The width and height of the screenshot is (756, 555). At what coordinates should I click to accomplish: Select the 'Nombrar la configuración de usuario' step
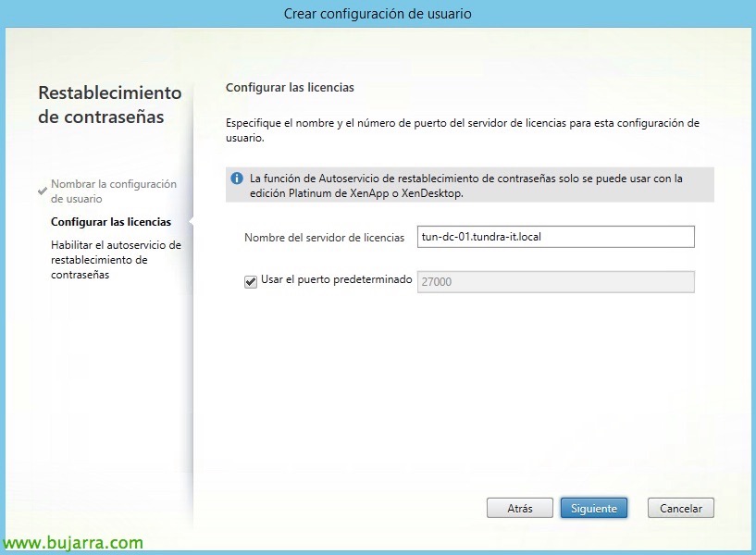pos(114,191)
